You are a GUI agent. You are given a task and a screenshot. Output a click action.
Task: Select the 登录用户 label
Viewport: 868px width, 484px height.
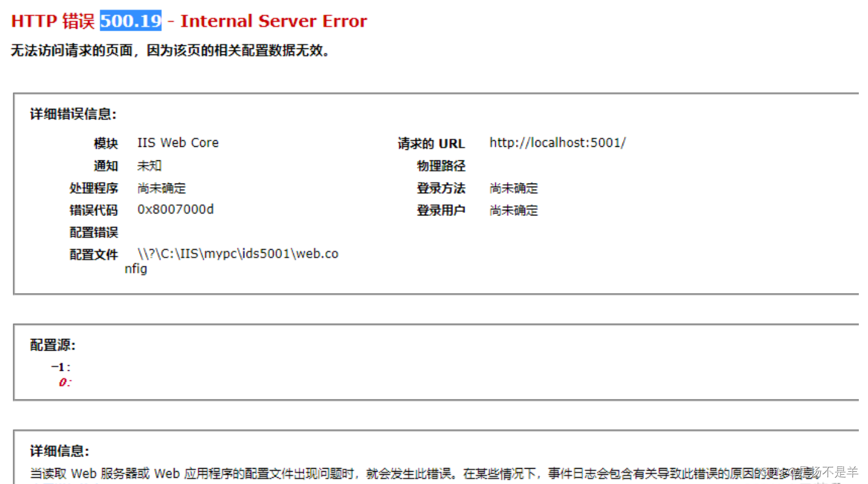click(441, 210)
